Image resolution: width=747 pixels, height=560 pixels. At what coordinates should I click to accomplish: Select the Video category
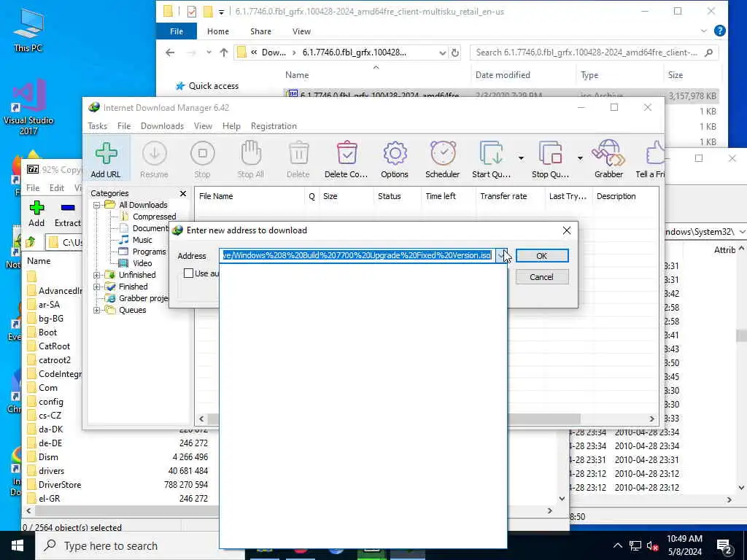pos(142,263)
